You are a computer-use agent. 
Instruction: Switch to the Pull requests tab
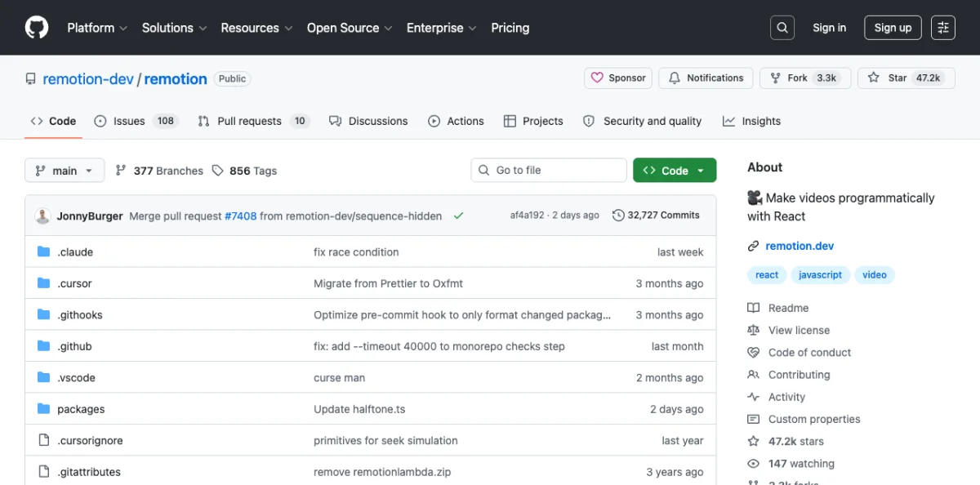pyautogui.click(x=252, y=121)
